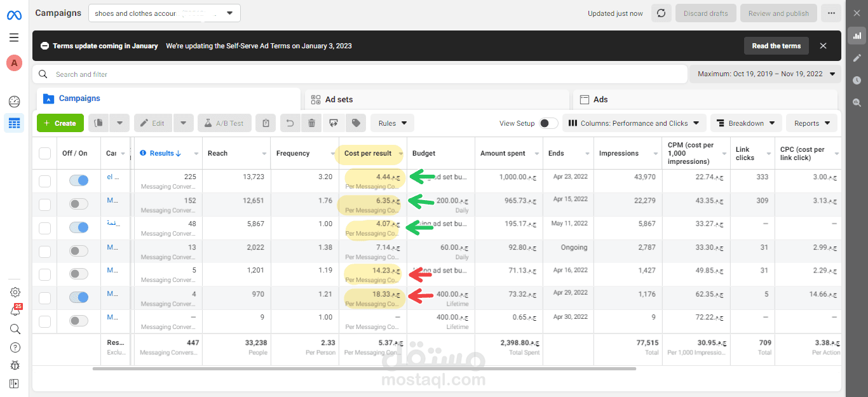Turn on the campaign with 152 results

[79, 205]
